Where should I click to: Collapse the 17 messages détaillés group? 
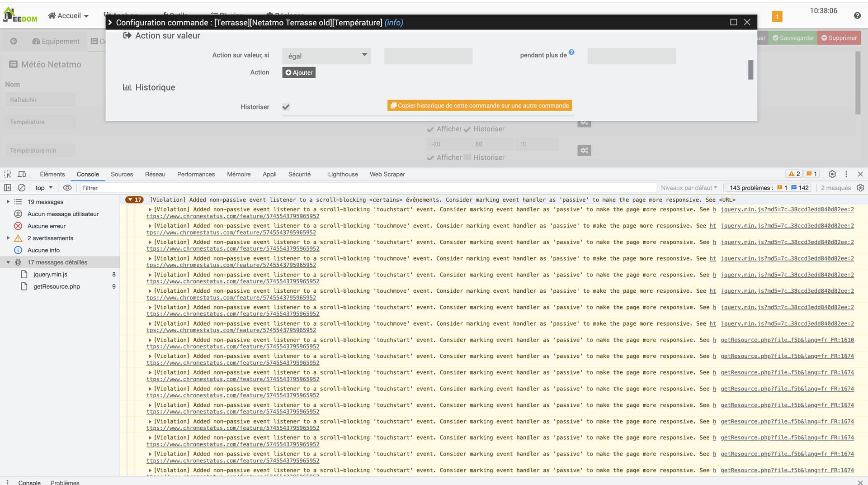8,262
